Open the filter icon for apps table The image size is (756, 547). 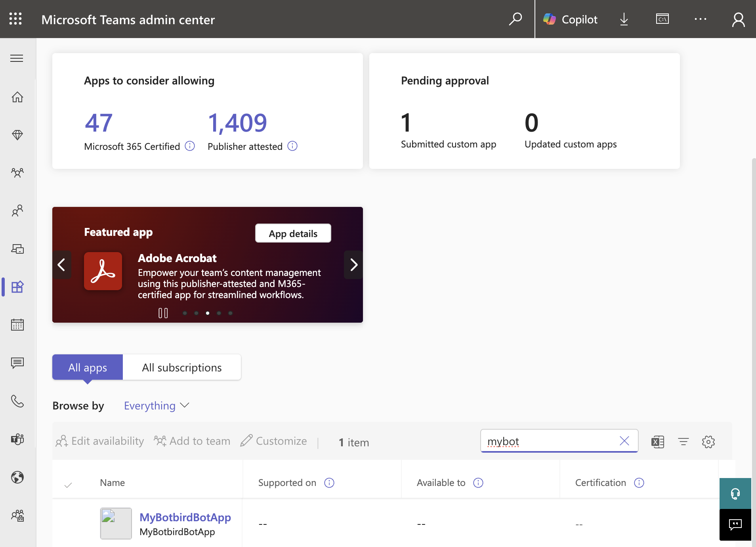[683, 442]
